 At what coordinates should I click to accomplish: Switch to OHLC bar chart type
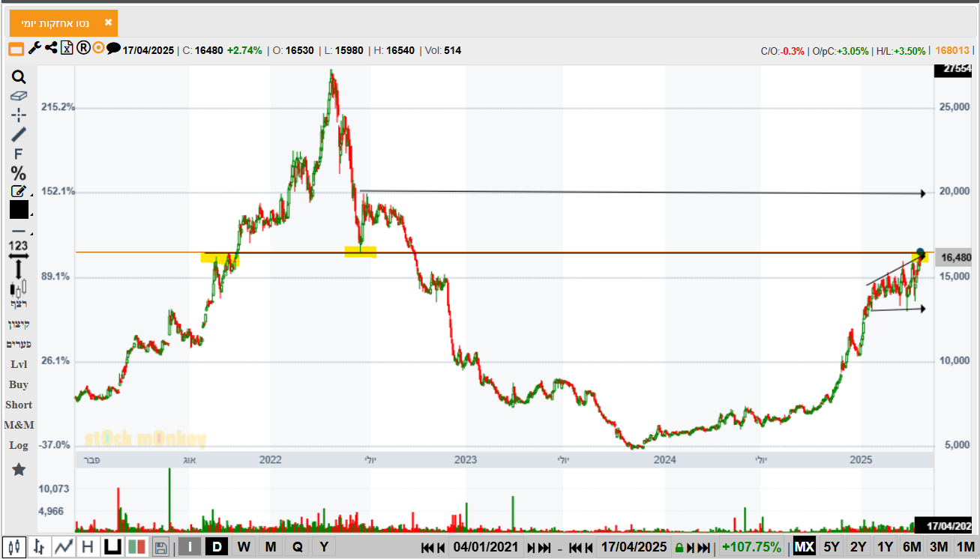(x=39, y=547)
